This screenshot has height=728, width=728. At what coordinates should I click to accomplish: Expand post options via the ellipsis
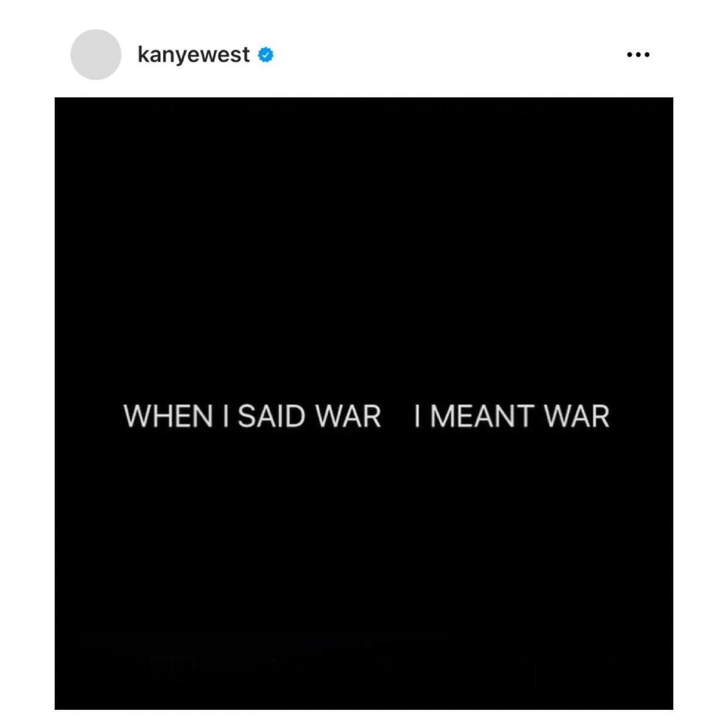[x=638, y=55]
